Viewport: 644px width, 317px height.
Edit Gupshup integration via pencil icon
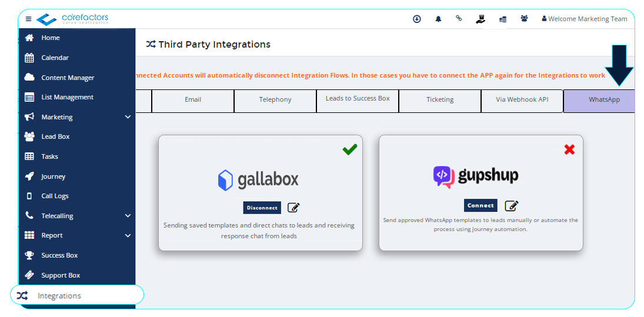coord(511,205)
